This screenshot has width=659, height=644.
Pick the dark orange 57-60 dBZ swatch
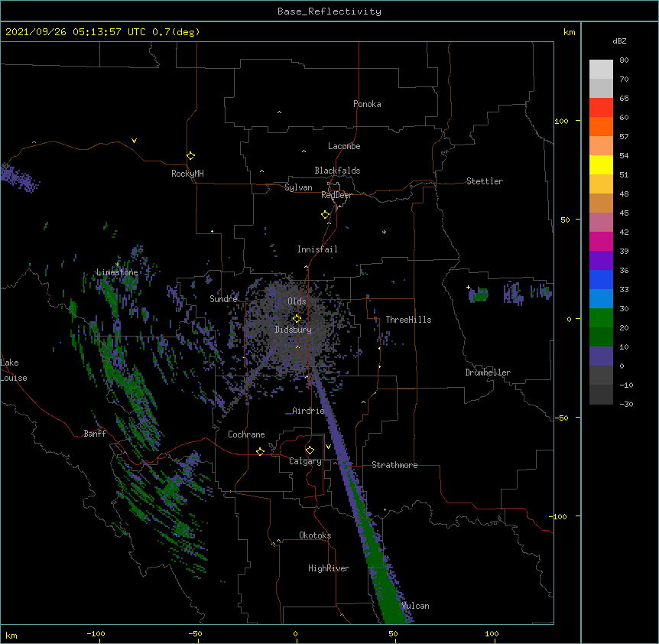point(601,126)
